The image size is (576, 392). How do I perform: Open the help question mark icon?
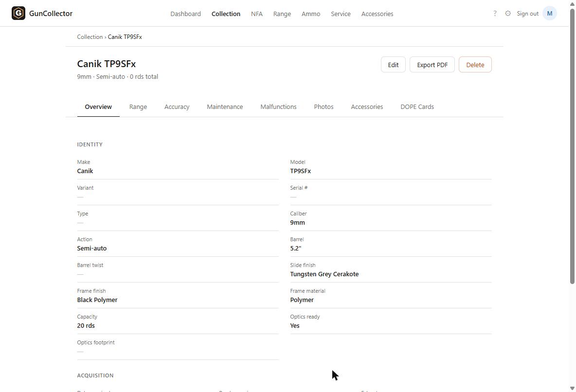point(495,13)
